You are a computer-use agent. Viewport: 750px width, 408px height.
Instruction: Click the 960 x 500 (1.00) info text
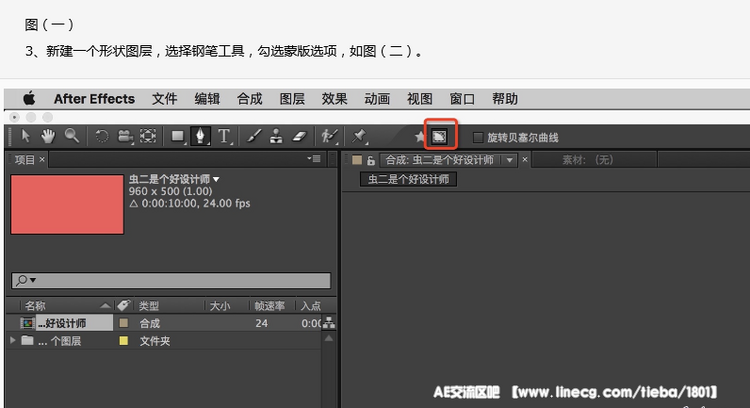click(170, 191)
